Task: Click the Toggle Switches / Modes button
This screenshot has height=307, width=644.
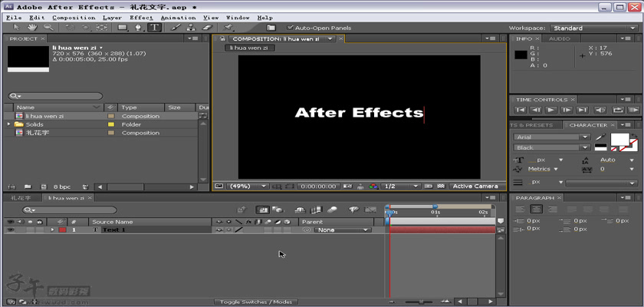Action: click(256, 302)
